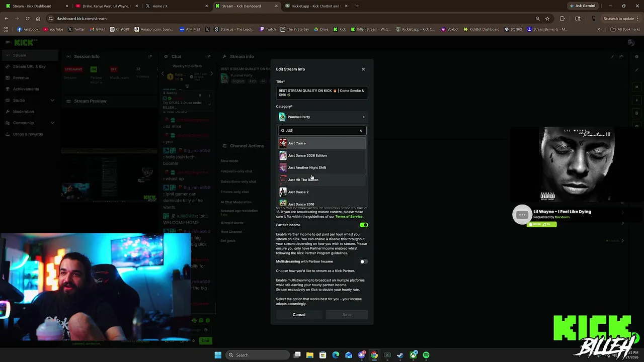Open the Twitch bookmark
644x362 pixels.
268,29
